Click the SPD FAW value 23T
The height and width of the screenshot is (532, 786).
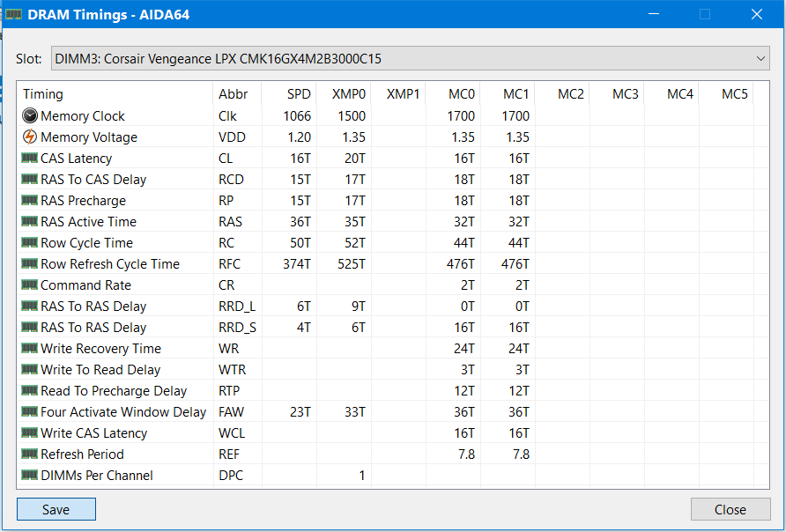tap(300, 412)
